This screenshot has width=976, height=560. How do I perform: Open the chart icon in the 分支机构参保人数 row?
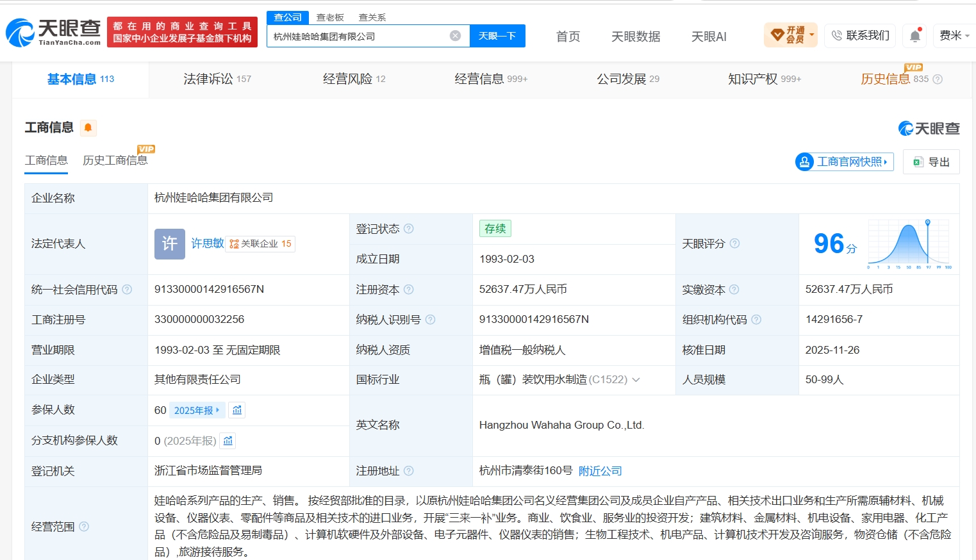point(228,441)
